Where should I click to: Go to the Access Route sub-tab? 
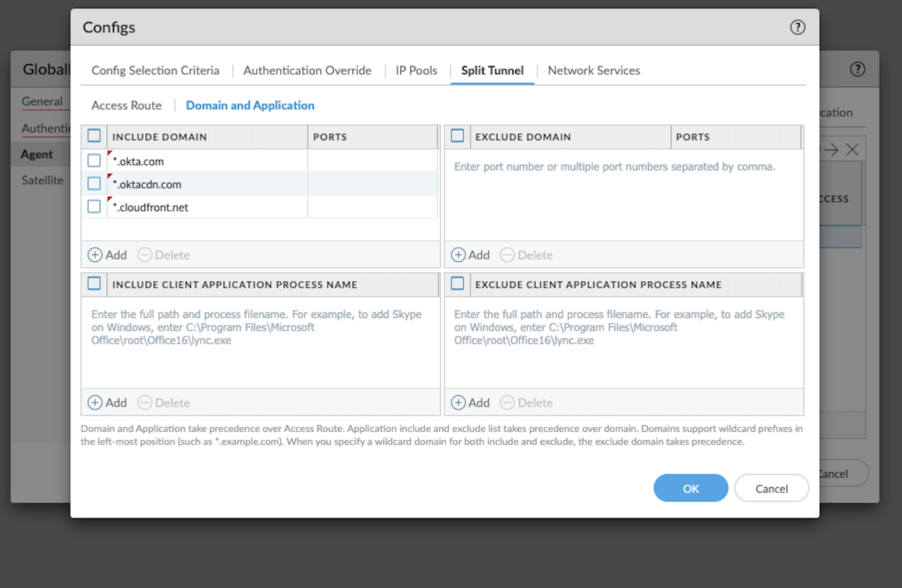(127, 106)
